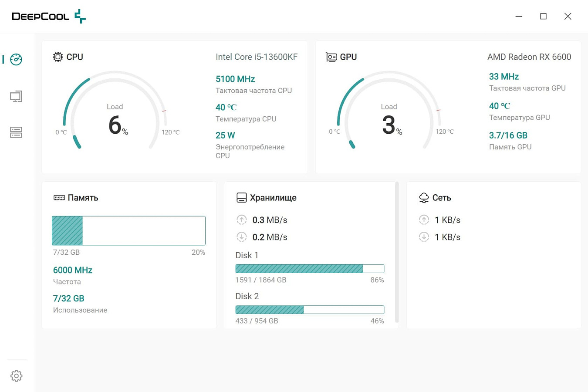The height and width of the screenshot is (392, 588).
Task: Click the Disk 2 usage bar
Action: tap(310, 310)
